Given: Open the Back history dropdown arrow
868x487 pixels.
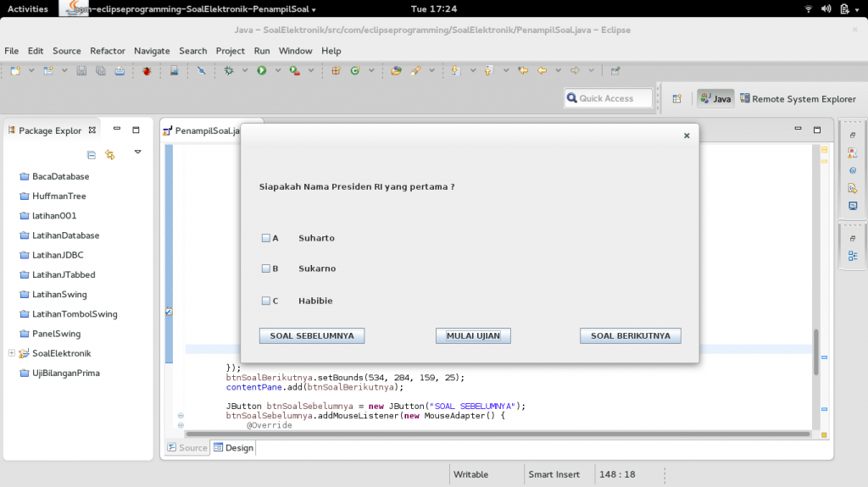Looking at the screenshot, I should click(x=558, y=70).
